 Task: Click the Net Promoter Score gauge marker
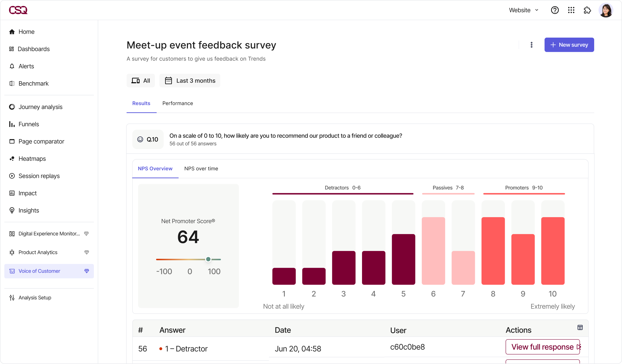pos(208,259)
